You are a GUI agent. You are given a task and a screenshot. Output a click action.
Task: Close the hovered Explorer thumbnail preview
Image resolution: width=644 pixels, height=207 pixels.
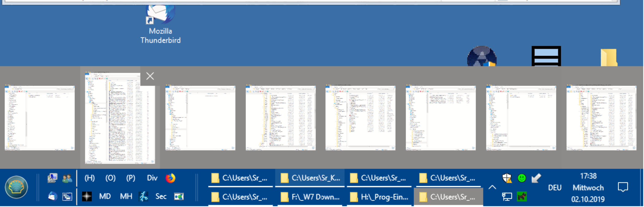150,76
